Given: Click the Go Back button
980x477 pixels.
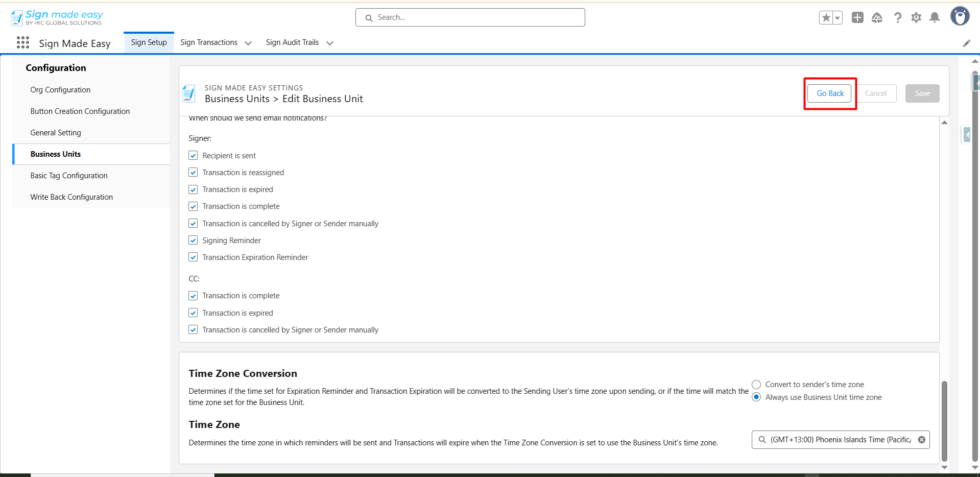Looking at the screenshot, I should [830, 93].
